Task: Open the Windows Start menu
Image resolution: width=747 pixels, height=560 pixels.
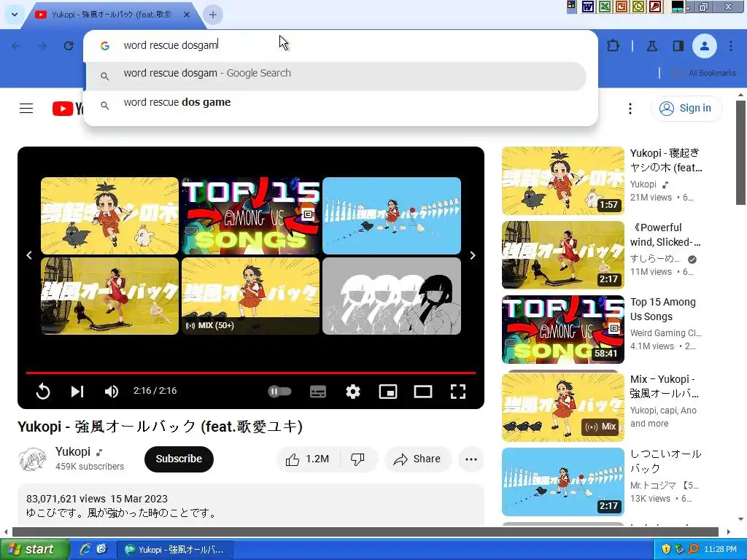Action: click(34, 550)
